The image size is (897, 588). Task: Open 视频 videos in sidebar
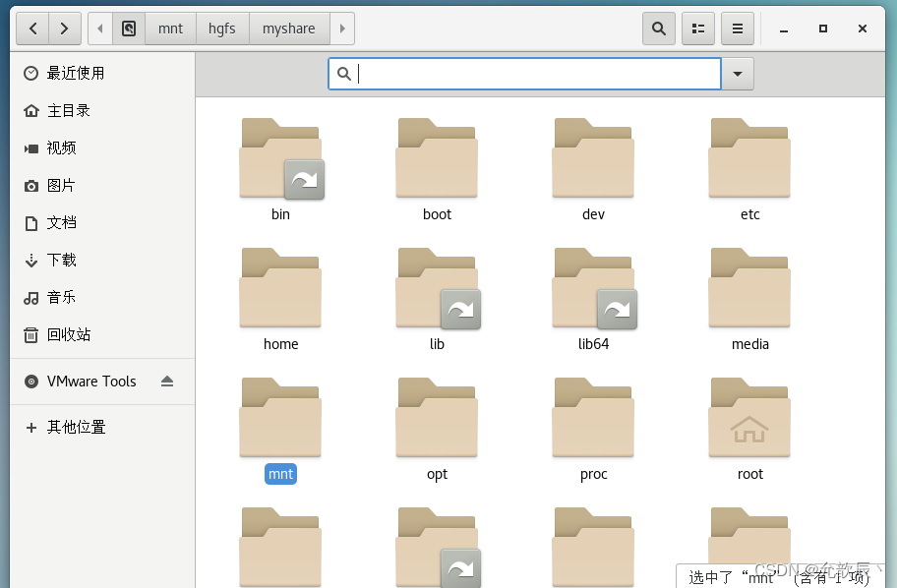point(102,148)
